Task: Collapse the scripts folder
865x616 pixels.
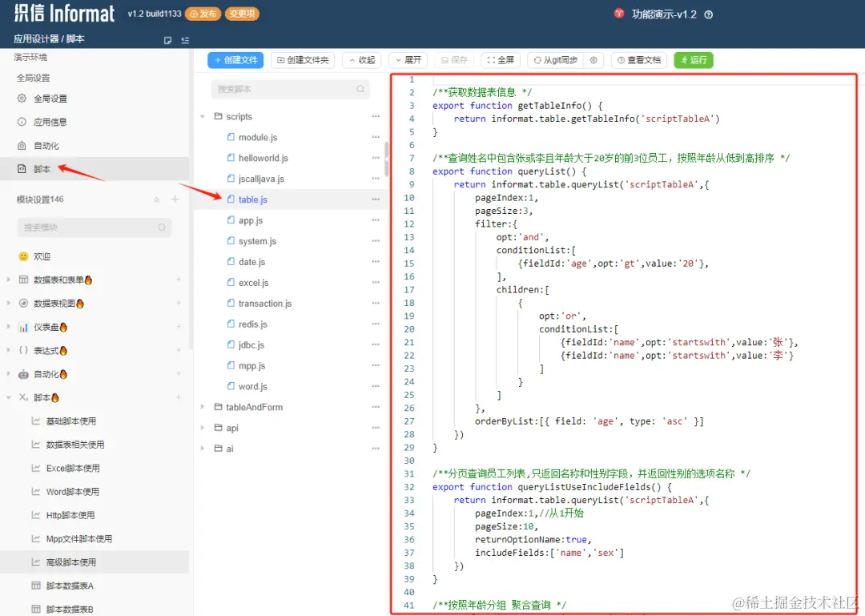Action: tap(203, 116)
